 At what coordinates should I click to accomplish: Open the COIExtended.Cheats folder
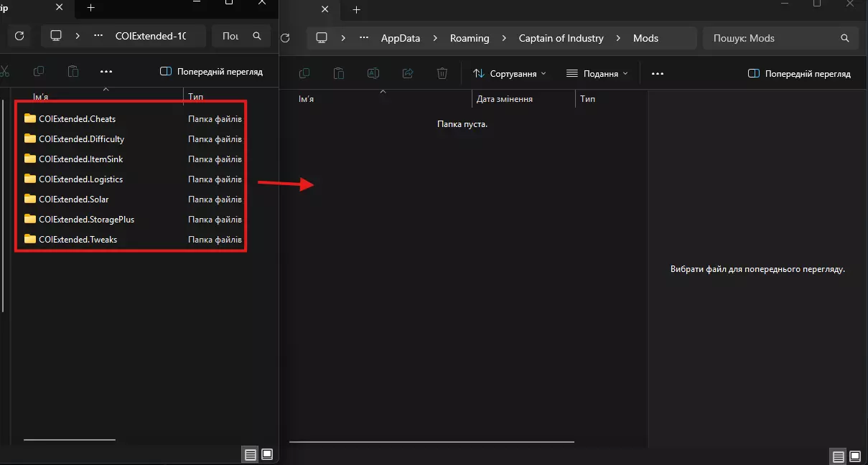pyautogui.click(x=77, y=119)
